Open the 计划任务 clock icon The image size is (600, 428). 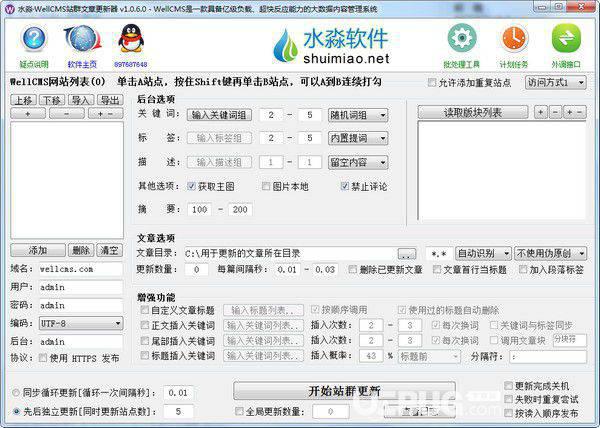tap(514, 38)
